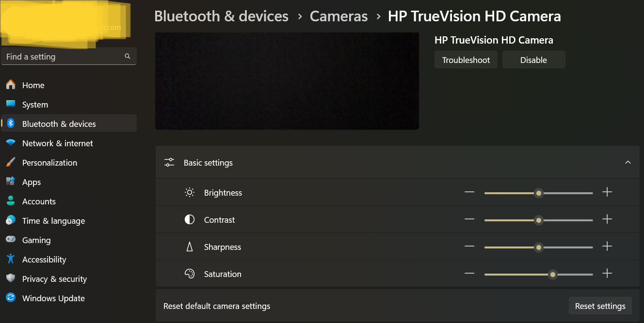Increase Saturation with the plus button
The image size is (644, 323).
point(607,274)
